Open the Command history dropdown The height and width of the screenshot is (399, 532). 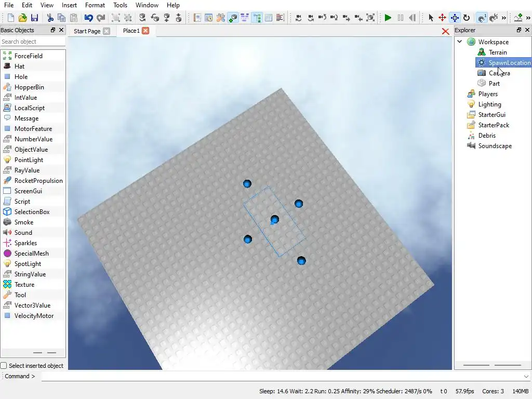(526, 376)
